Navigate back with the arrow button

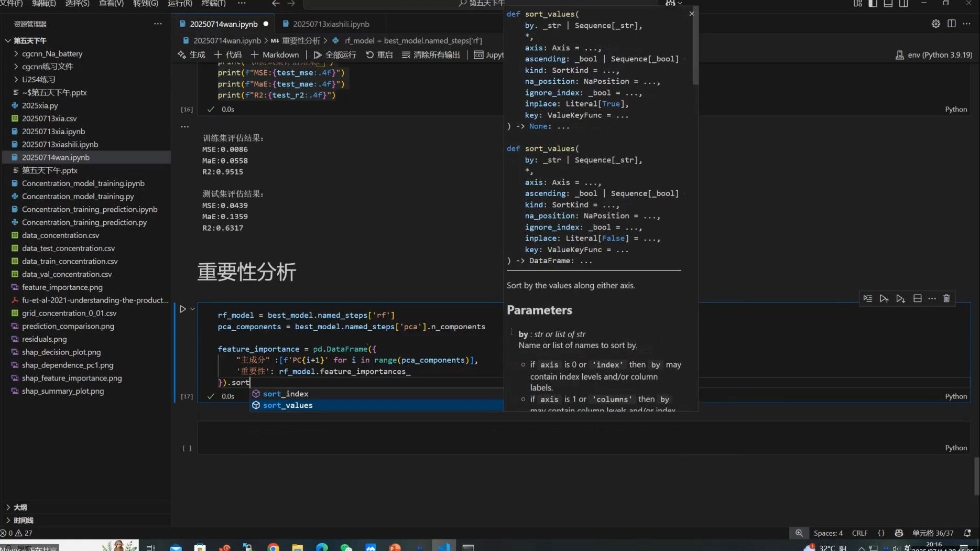276,3
